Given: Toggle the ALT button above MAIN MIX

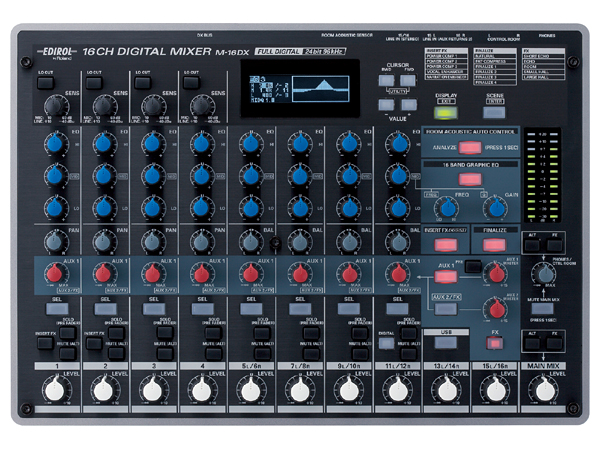Looking at the screenshot, I should tap(532, 343).
